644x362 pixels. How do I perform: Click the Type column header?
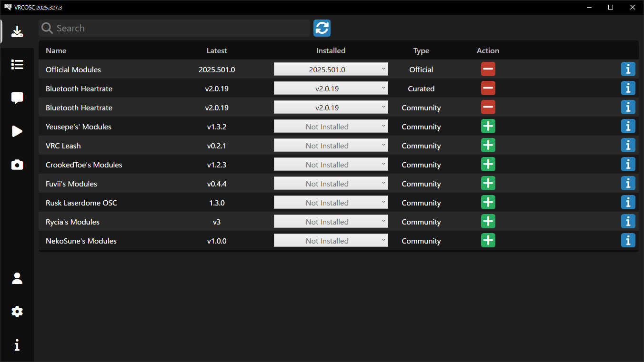click(x=421, y=50)
